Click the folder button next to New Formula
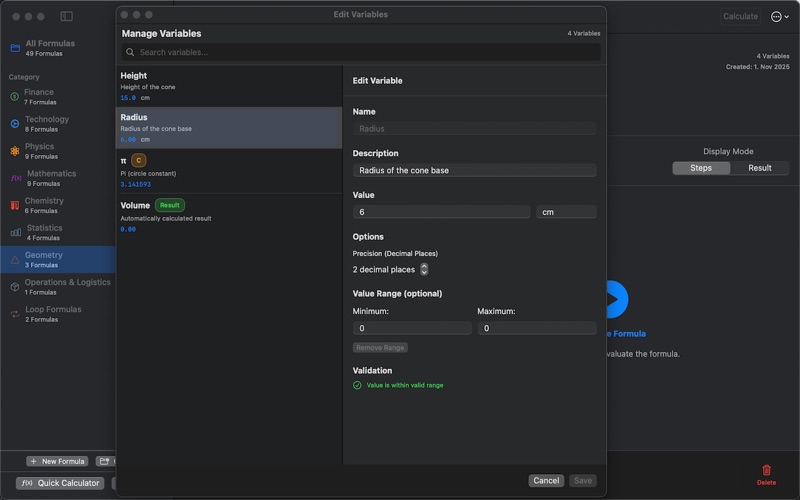This screenshot has height=500, width=800. coord(106,461)
